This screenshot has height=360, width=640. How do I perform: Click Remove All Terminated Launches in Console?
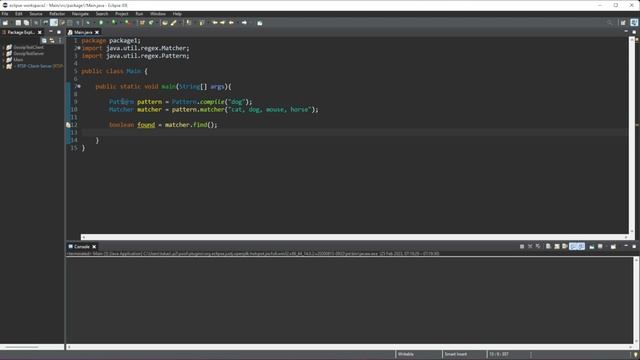(538, 247)
